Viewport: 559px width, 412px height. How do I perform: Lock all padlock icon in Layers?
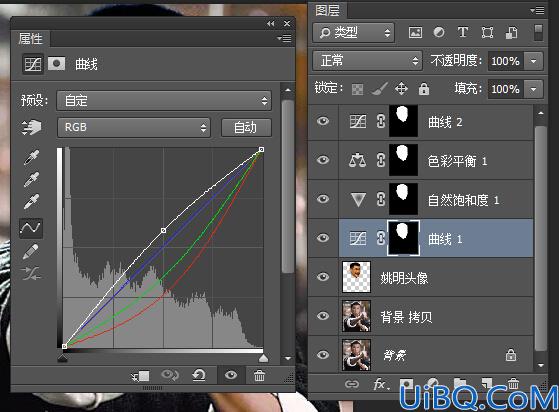(x=424, y=88)
